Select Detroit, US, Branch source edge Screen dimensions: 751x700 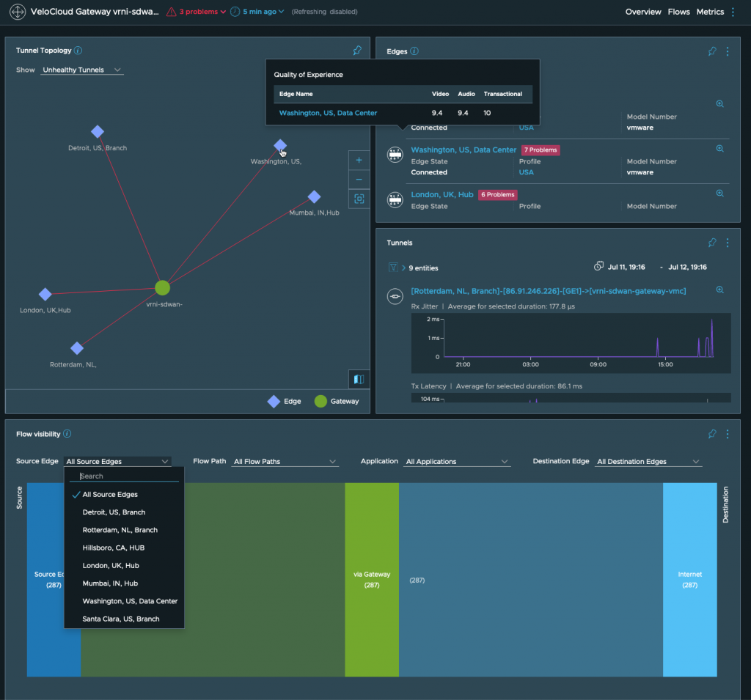point(124,512)
